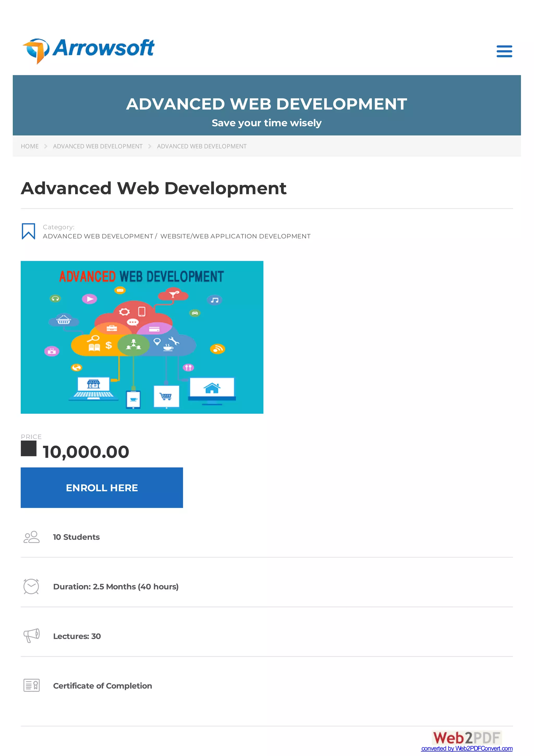Click the currency symbol beside price
Viewport: 534px width, 756px height.
point(29,448)
